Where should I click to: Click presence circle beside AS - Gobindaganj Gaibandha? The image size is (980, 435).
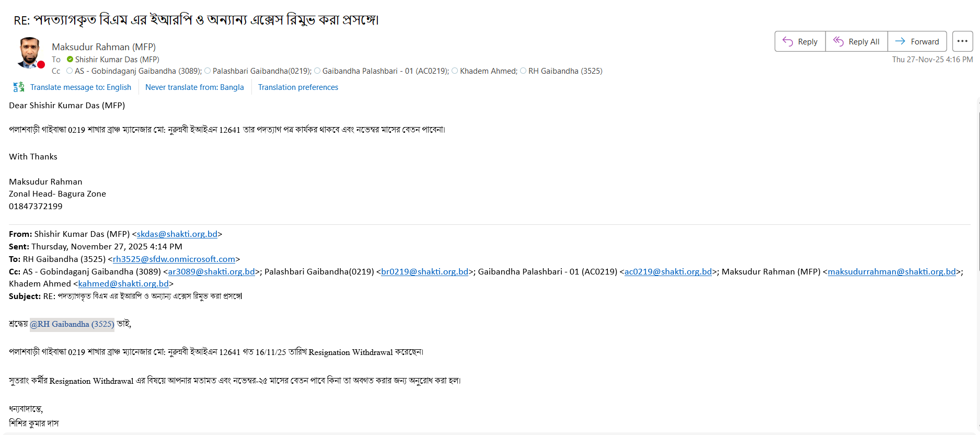pos(70,71)
